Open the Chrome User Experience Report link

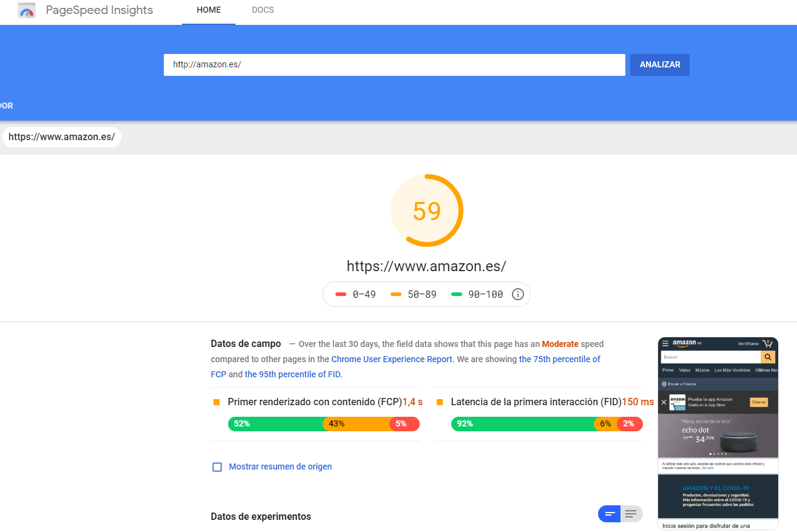coord(391,359)
